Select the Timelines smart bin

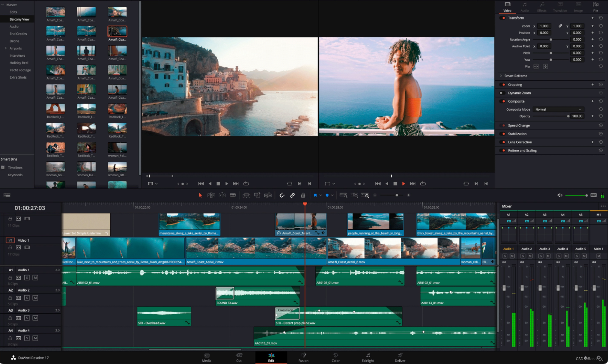tap(15, 168)
